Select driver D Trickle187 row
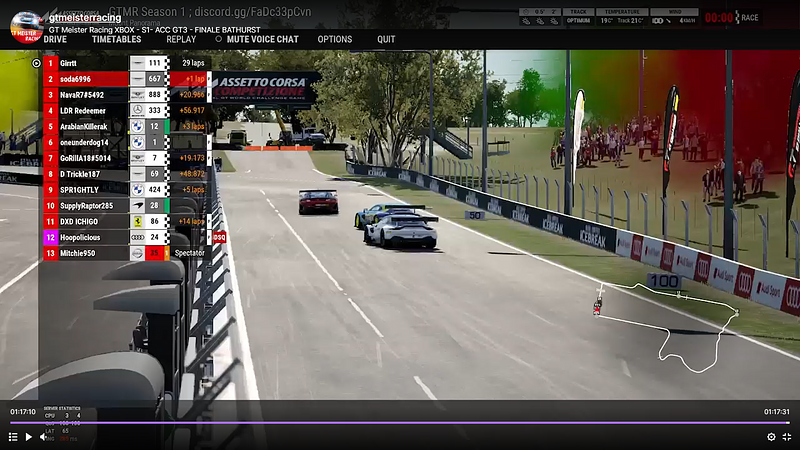The image size is (800, 450). point(128,174)
